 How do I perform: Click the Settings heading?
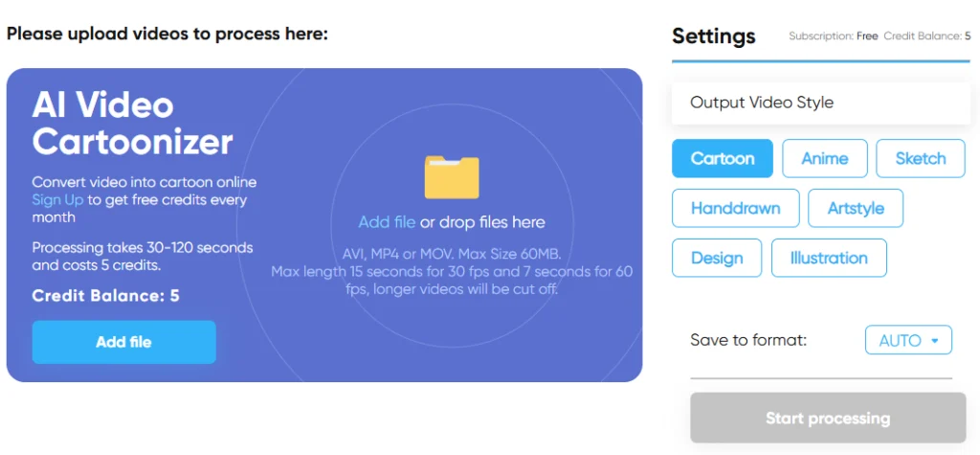tap(713, 36)
